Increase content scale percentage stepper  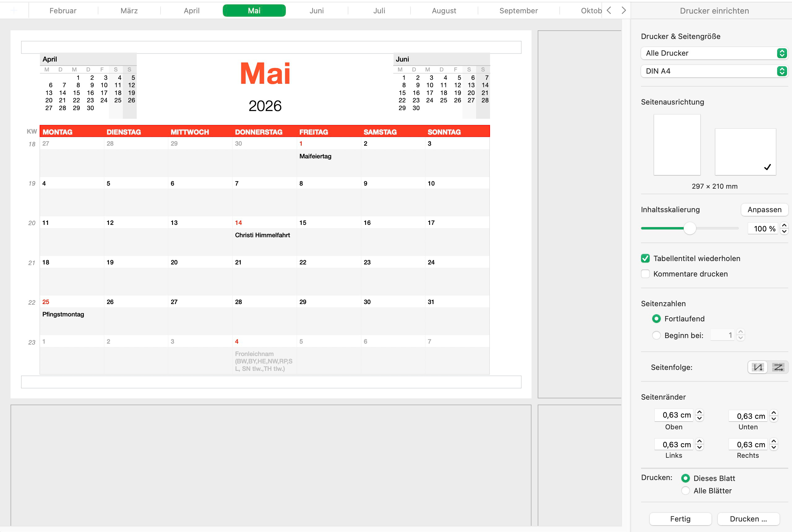pyautogui.click(x=784, y=225)
